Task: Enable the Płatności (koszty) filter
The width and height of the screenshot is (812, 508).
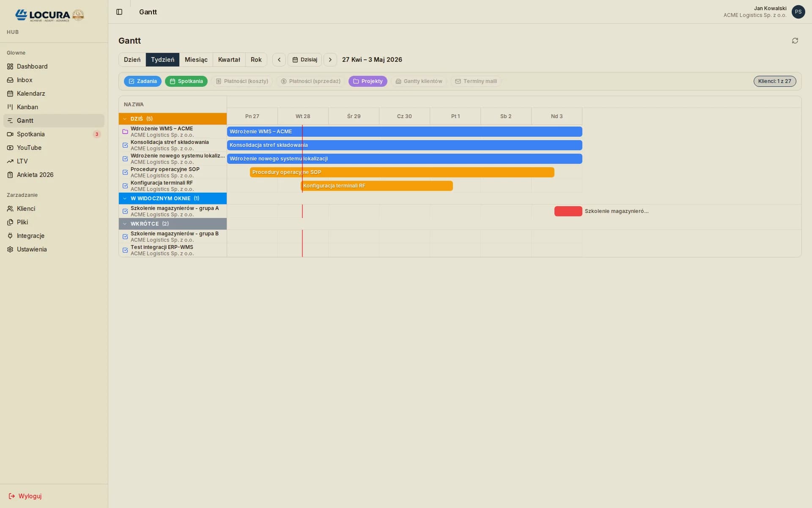Action: coord(241,81)
